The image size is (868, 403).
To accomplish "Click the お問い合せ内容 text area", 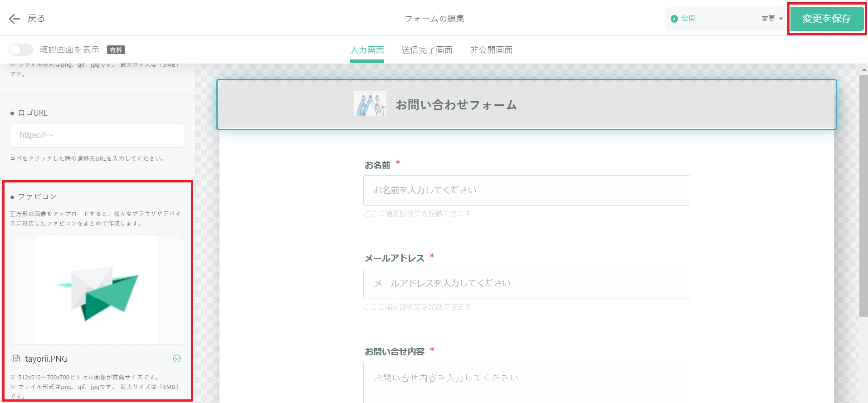I will (526, 381).
